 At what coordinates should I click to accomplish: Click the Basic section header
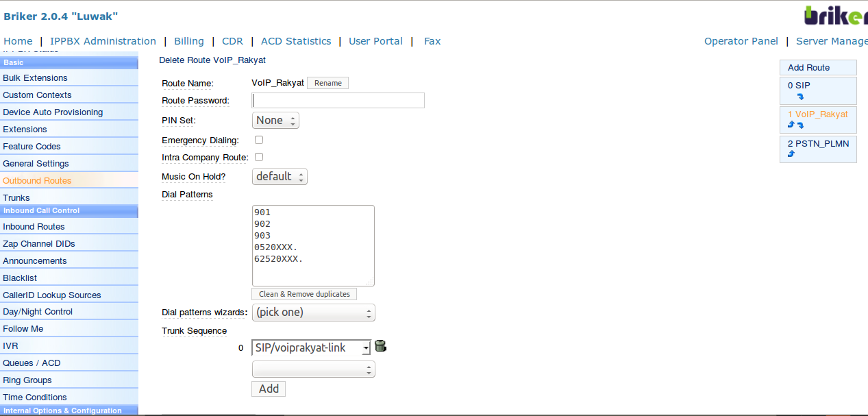click(69, 63)
